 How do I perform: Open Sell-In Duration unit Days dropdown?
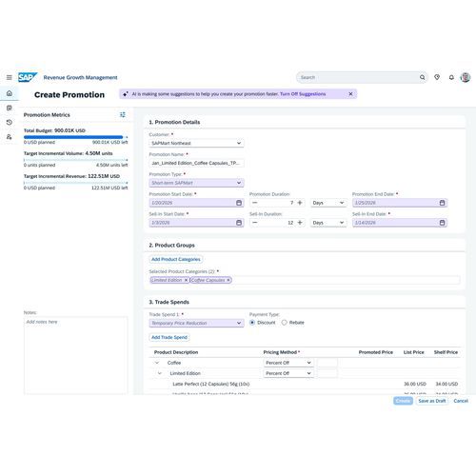click(x=328, y=223)
